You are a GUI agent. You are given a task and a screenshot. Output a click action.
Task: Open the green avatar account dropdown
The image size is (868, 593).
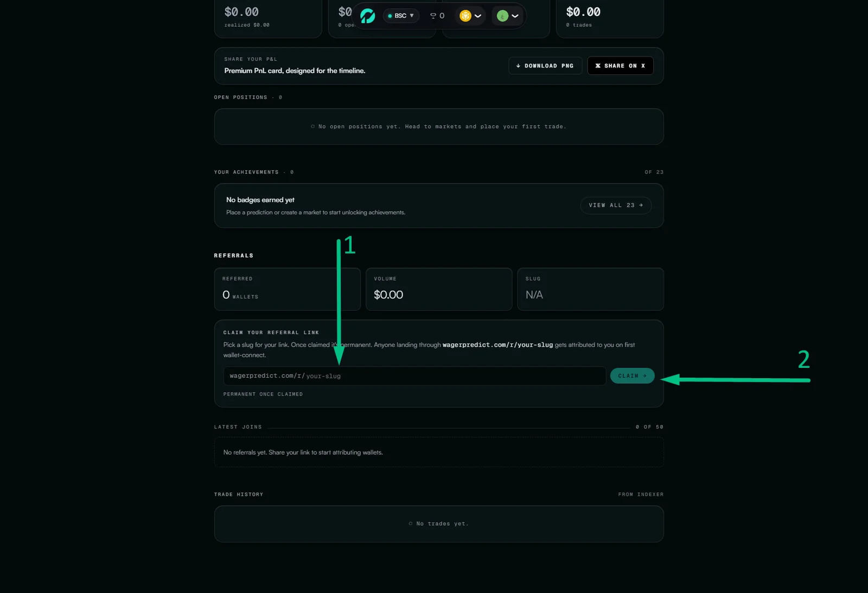[508, 16]
